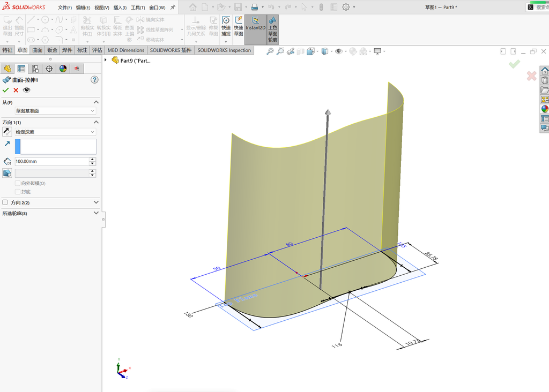549x392 pixels.
Task: Switch to the 评估 ribbon tab
Action: pyautogui.click(x=97, y=50)
